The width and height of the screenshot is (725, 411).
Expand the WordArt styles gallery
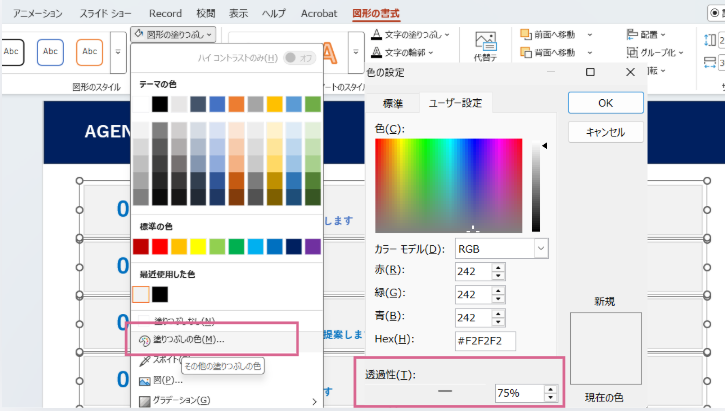point(356,52)
